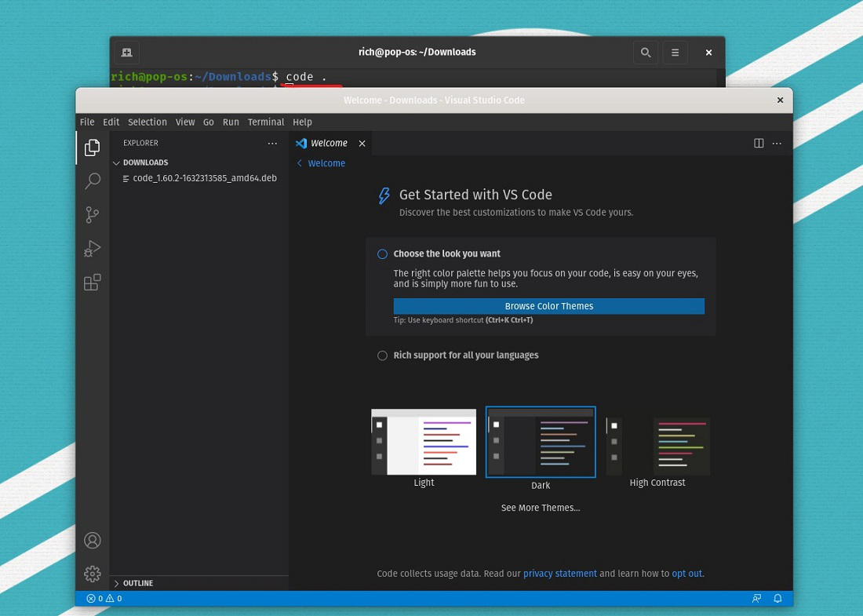The height and width of the screenshot is (616, 863).
Task: Open notifications bell in status bar
Action: tap(777, 599)
